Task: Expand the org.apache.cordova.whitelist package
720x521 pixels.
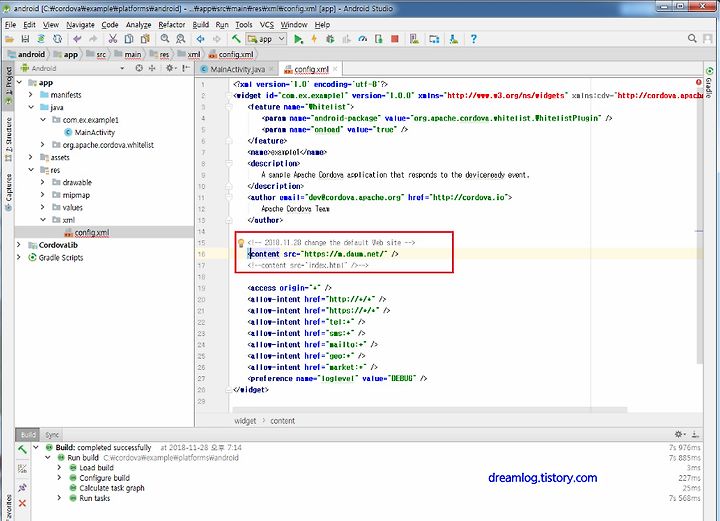Action: click(x=42, y=145)
